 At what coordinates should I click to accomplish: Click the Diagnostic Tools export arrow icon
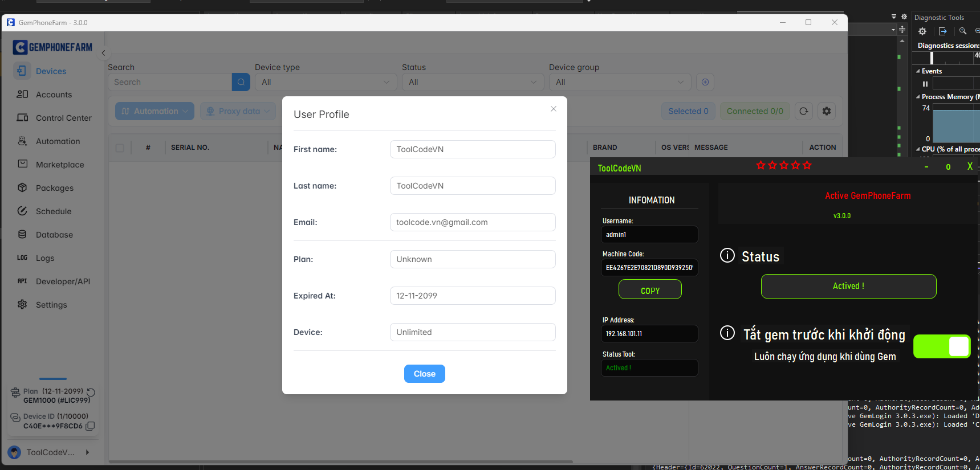point(943,31)
